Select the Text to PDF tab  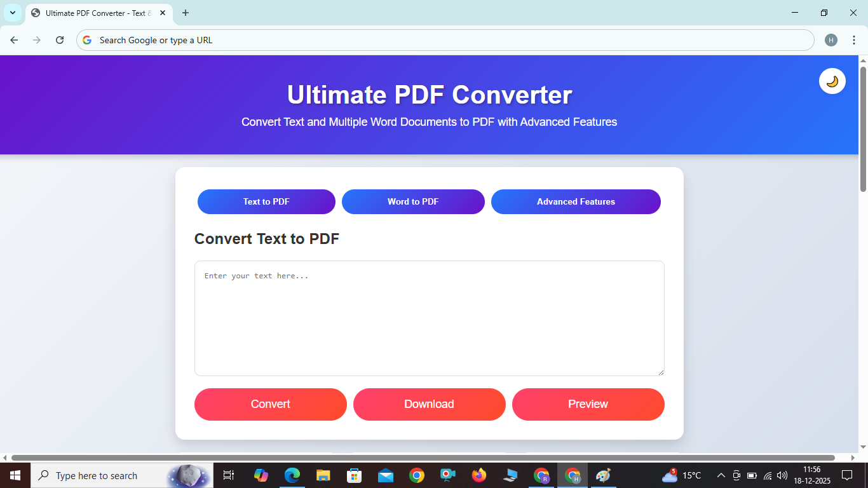point(266,201)
